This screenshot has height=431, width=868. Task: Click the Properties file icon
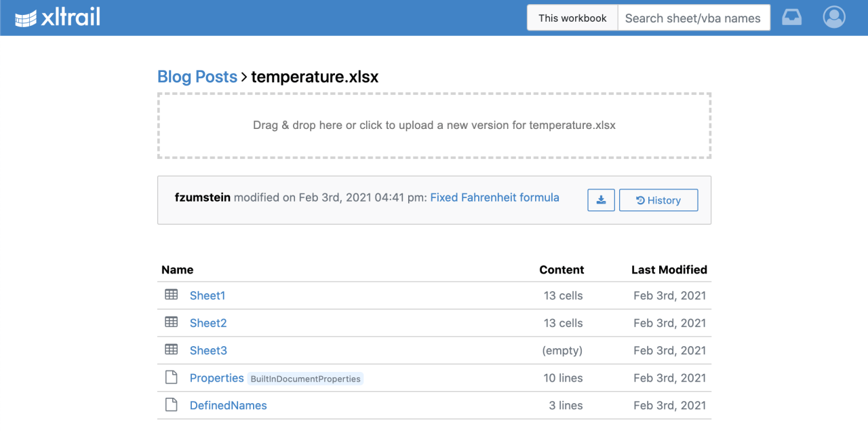coord(172,377)
